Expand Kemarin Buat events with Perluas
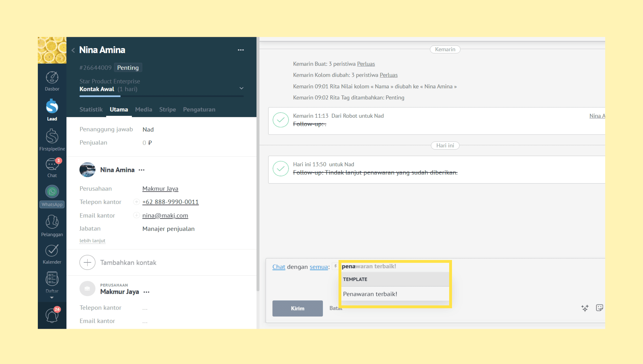The image size is (643, 364). pos(366,64)
